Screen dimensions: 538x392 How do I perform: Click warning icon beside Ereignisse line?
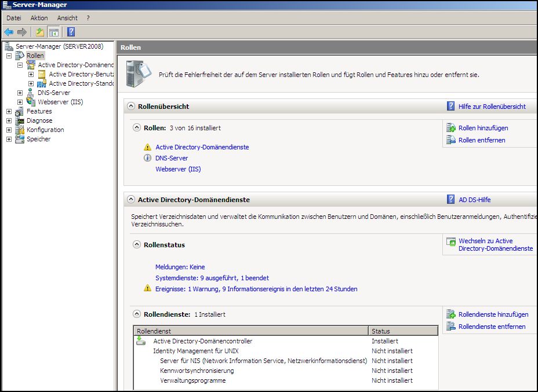[x=147, y=288]
